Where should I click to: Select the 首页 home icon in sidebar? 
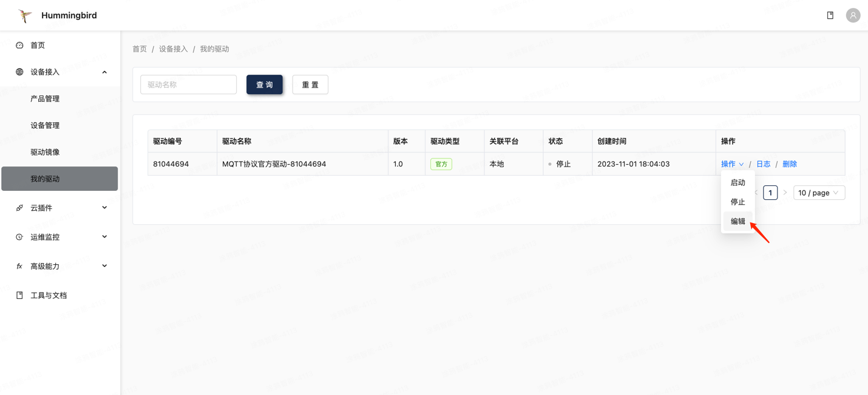[x=18, y=44]
